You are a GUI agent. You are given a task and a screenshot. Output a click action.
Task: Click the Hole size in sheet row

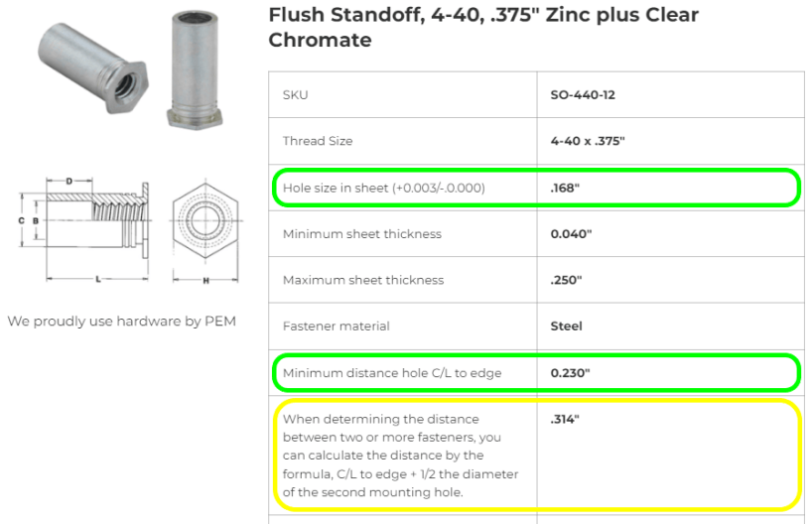(536, 188)
